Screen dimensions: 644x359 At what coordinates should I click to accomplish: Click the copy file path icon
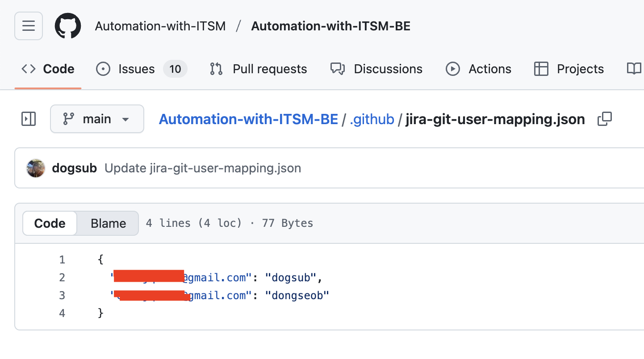pyautogui.click(x=605, y=119)
